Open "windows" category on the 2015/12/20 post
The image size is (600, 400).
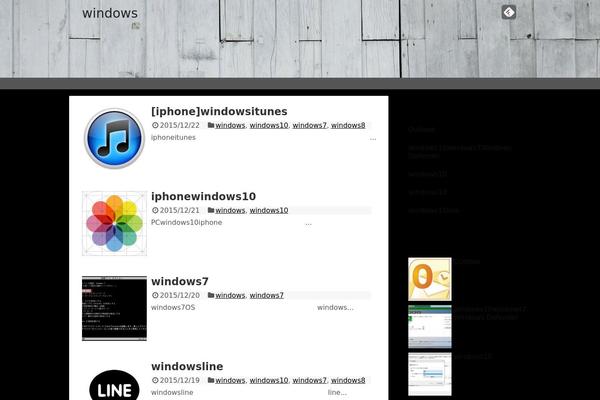[x=230, y=295]
